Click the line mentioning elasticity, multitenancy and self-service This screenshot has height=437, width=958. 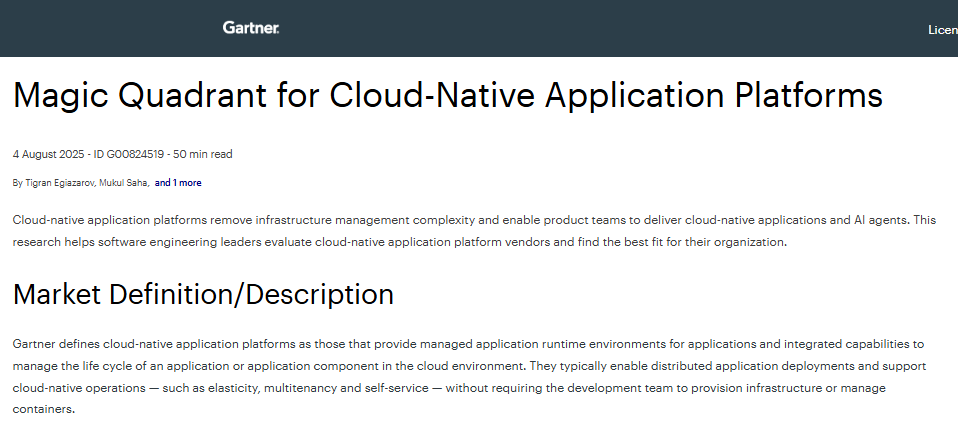point(400,387)
